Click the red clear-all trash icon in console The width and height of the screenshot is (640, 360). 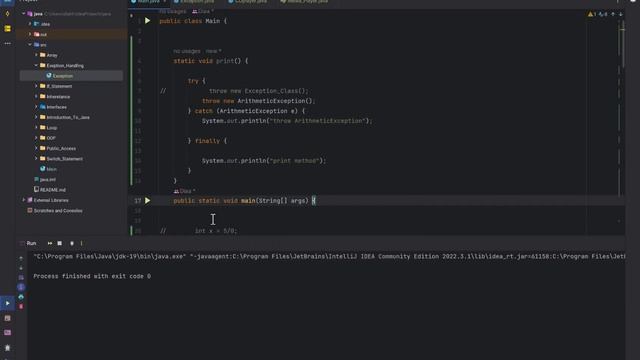21,306
